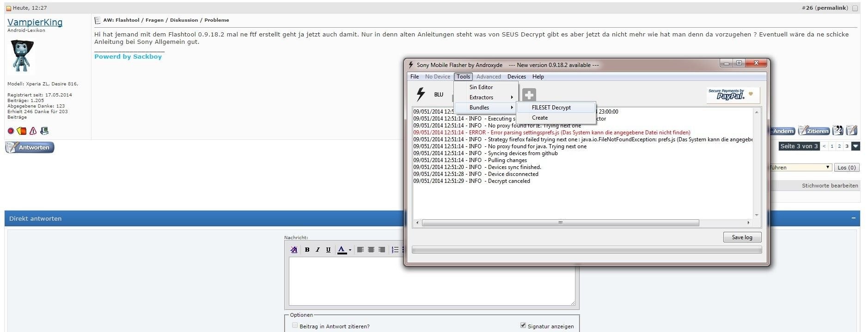Image resolution: width=868 pixels, height=332 pixels.
Task: Open the File menu in Flasher
Action: click(415, 77)
